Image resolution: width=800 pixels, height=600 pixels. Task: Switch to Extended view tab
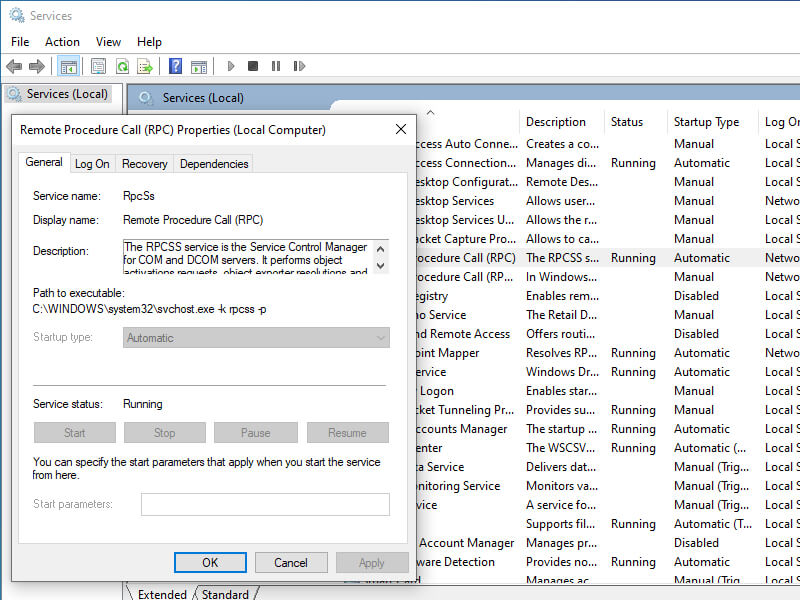click(x=161, y=594)
